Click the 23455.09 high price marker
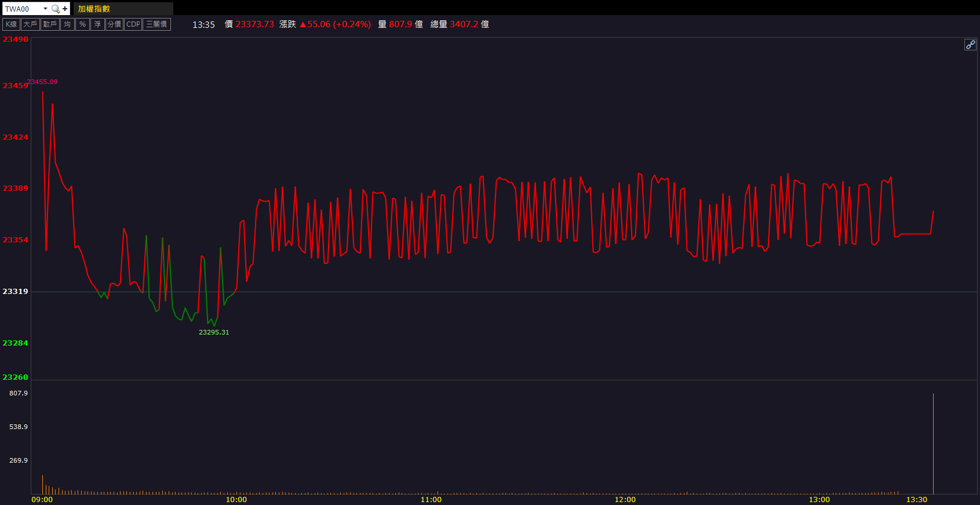The height and width of the screenshot is (505, 980). (42, 82)
